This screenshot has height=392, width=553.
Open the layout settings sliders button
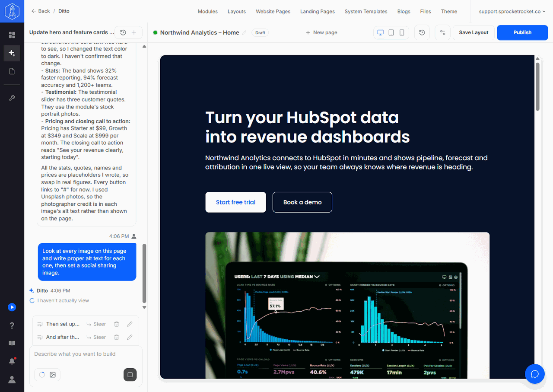[442, 32]
